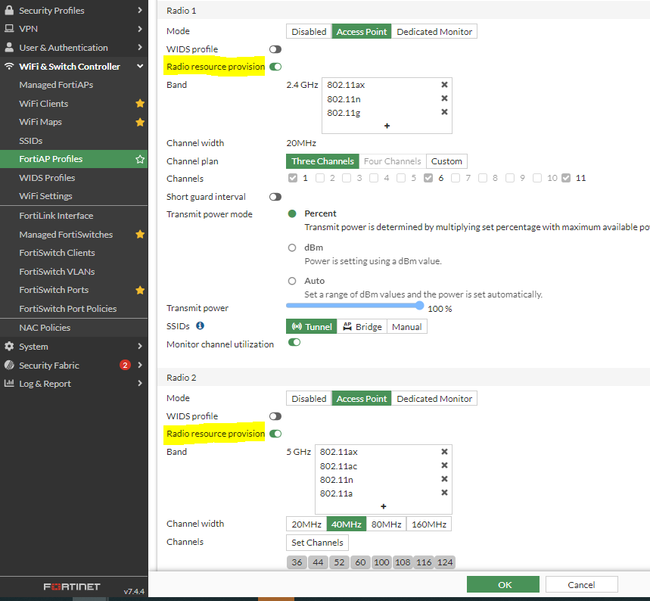Click OK to save profile
The height and width of the screenshot is (601, 650).
(503, 585)
